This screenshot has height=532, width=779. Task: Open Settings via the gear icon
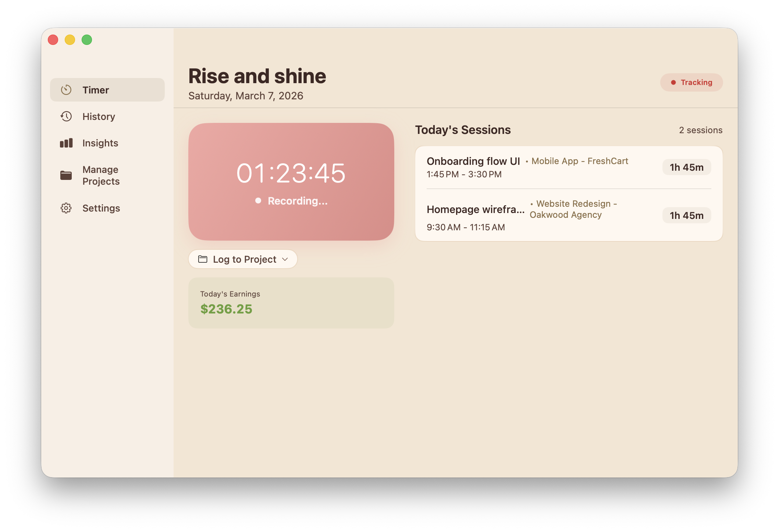pos(66,208)
